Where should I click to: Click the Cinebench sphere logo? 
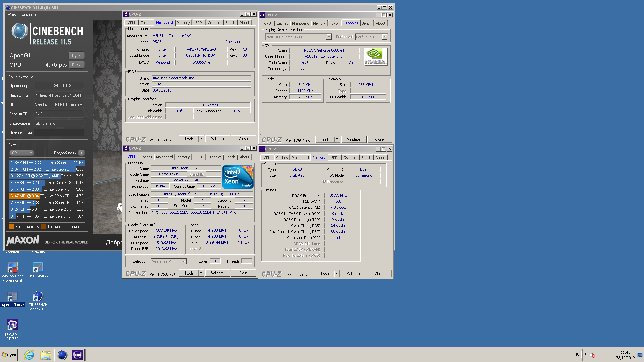19,31
